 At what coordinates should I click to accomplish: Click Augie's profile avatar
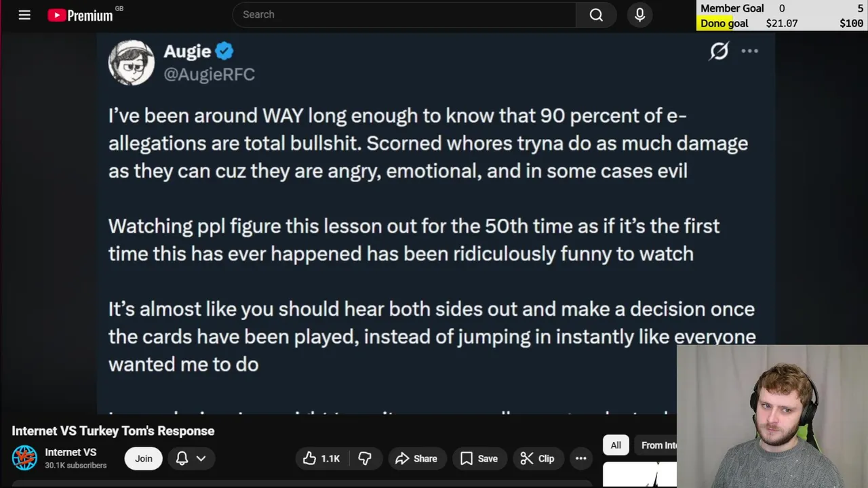[x=131, y=62]
